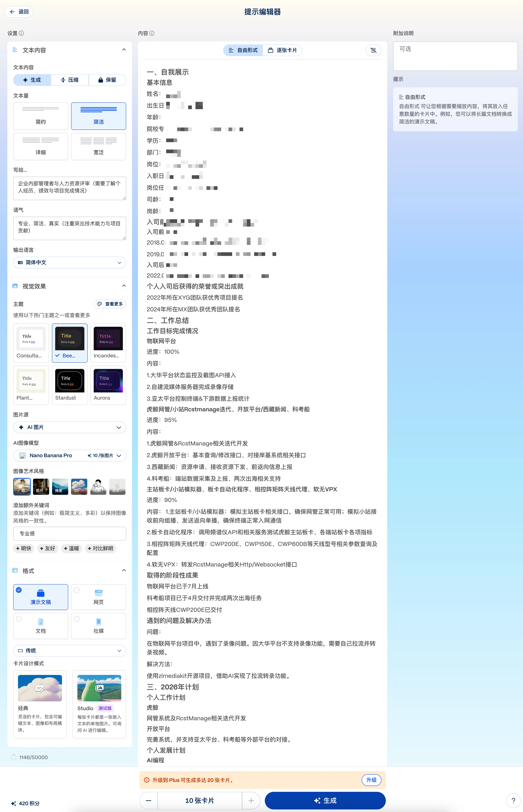Click the 一、自我展示 heading text

168,72
